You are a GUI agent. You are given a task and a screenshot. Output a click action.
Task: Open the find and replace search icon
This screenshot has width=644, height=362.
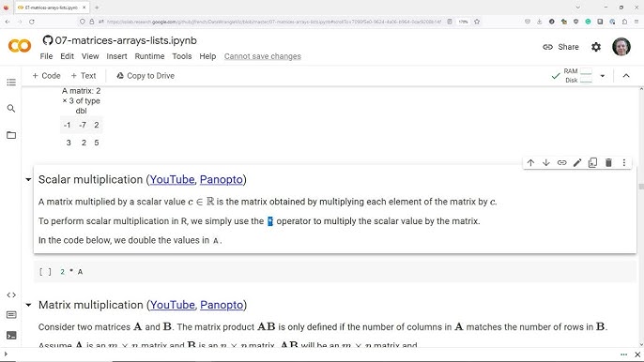[x=11, y=109]
